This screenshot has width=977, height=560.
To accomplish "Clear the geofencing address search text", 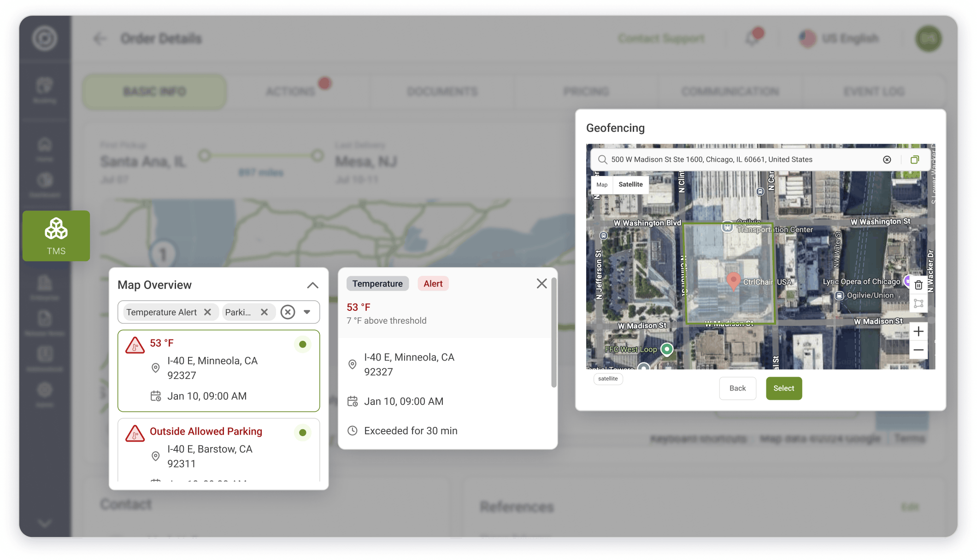I will click(887, 159).
